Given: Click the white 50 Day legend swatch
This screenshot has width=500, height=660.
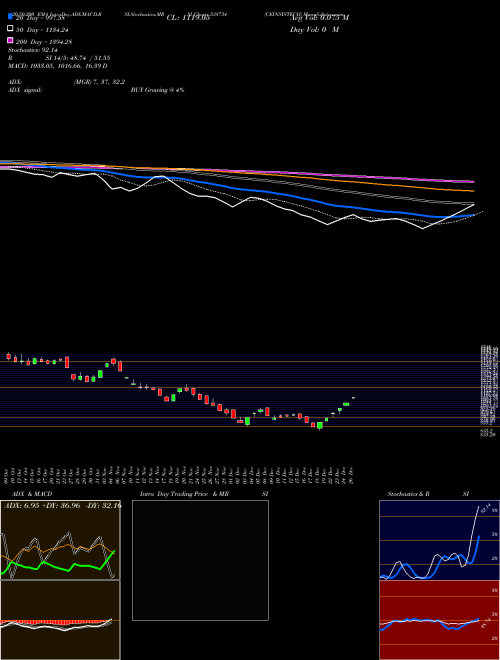Looking at the screenshot, I should click(10, 29).
